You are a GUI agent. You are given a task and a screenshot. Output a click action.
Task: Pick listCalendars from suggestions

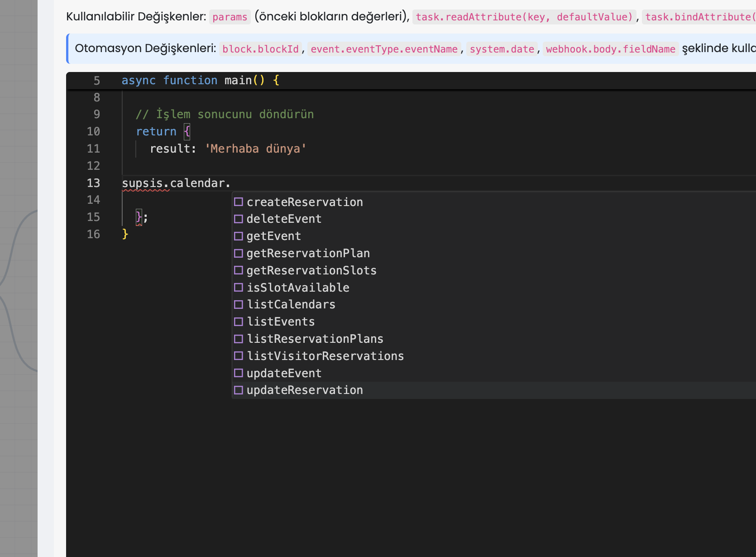[494, 305]
